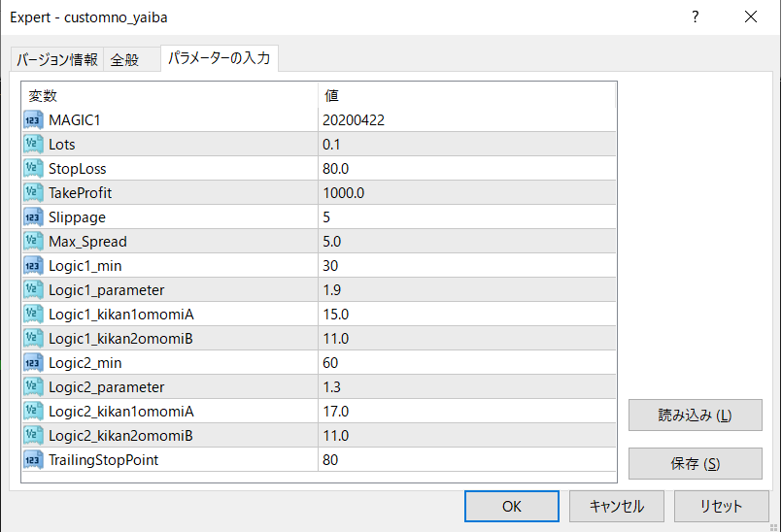Reset parameters with the リセット button
Viewport: 782px width, 532px height.
pyautogui.click(x=721, y=506)
